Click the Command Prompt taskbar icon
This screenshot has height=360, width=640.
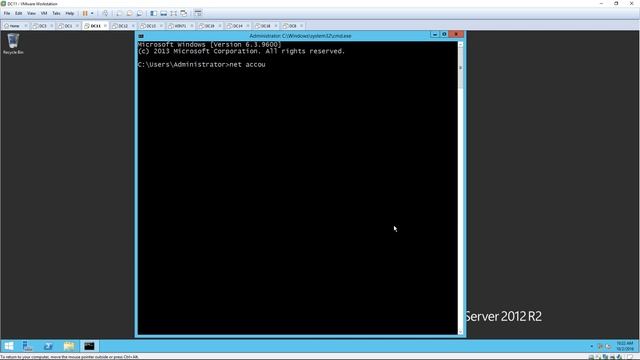pos(89,346)
